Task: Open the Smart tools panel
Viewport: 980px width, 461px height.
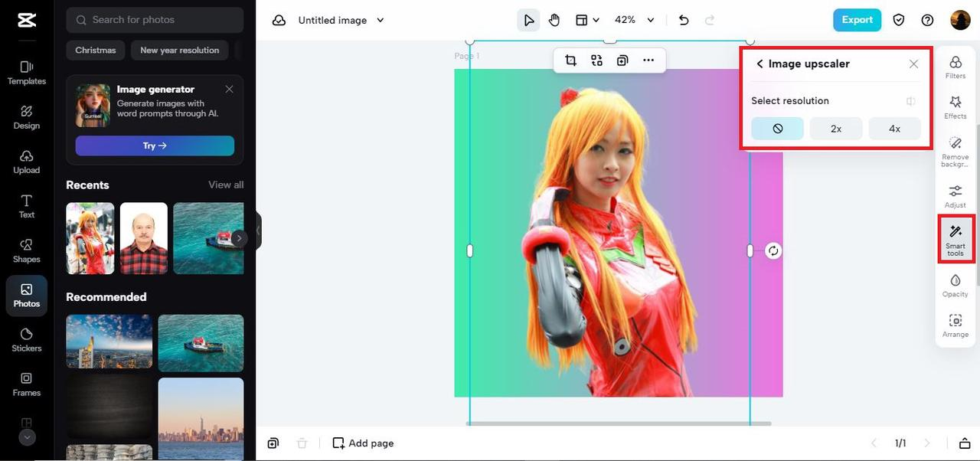Action: click(x=955, y=240)
